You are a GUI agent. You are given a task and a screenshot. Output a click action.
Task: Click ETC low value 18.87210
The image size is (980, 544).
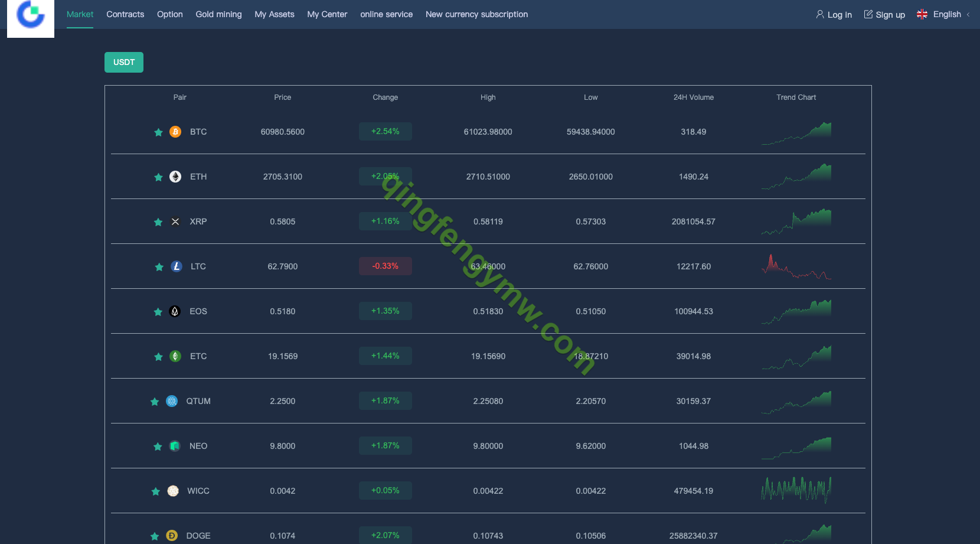click(x=591, y=356)
